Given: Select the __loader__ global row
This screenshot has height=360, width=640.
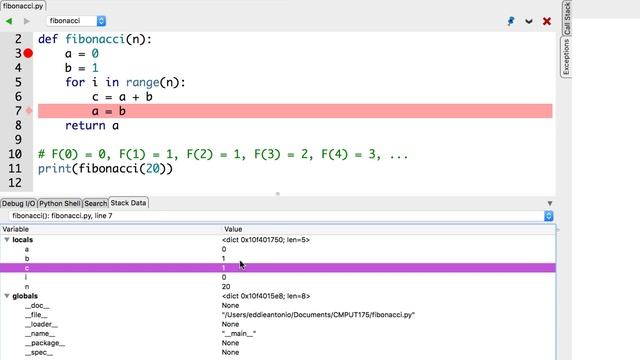Looking at the screenshot, I should [x=278, y=324].
